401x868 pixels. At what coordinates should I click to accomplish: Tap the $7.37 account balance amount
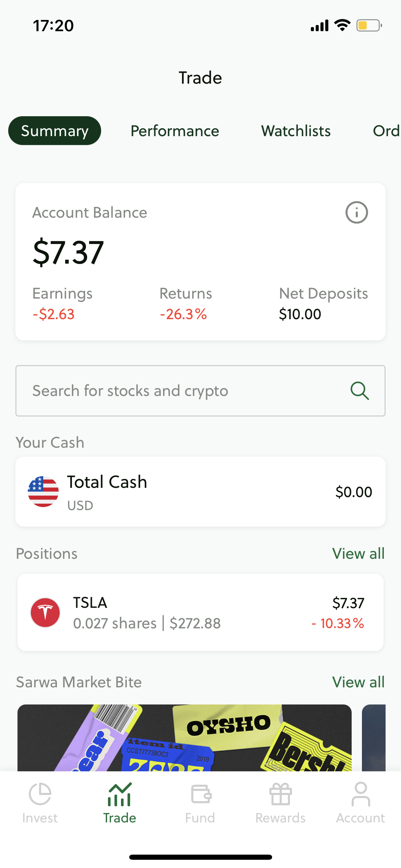68,253
